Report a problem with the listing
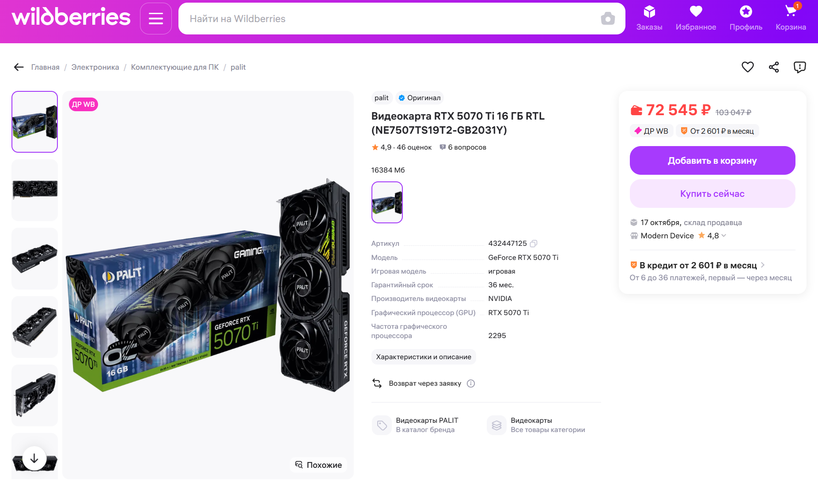818x504 pixels. coord(799,67)
